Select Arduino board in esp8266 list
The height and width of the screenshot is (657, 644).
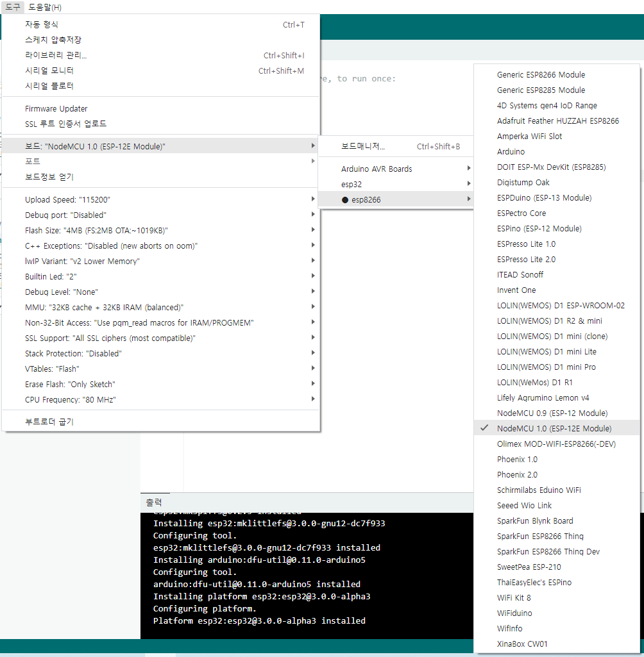557,152
